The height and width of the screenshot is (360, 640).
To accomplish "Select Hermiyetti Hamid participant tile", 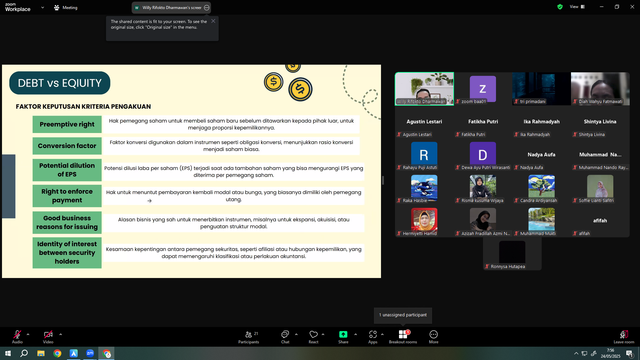I will (424, 221).
